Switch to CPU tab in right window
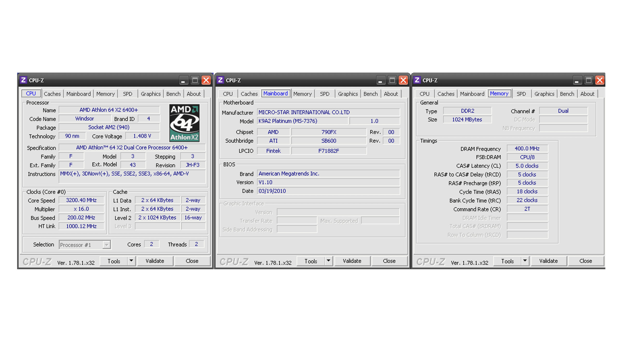The image size is (644, 349). coord(425,94)
